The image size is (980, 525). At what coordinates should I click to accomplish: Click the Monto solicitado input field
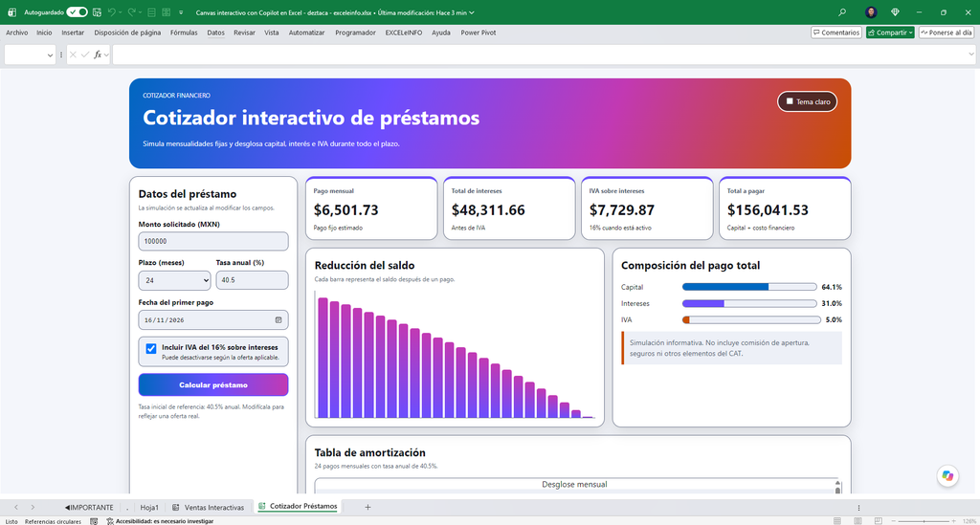pyautogui.click(x=213, y=241)
